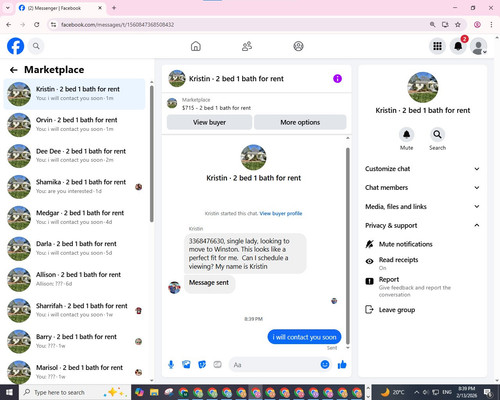The image size is (500, 400).
Task: Click the Mute bell icon in details panel
Action: (406, 134)
